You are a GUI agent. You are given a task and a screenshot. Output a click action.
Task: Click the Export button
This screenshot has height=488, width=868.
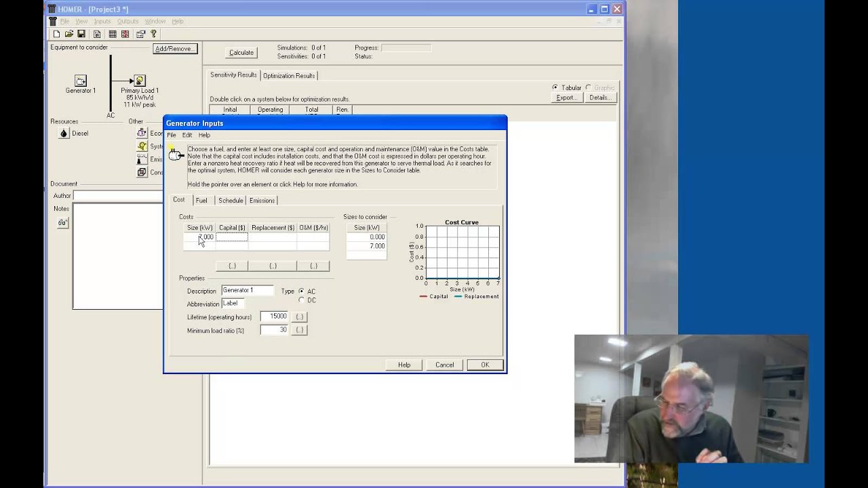pos(567,98)
